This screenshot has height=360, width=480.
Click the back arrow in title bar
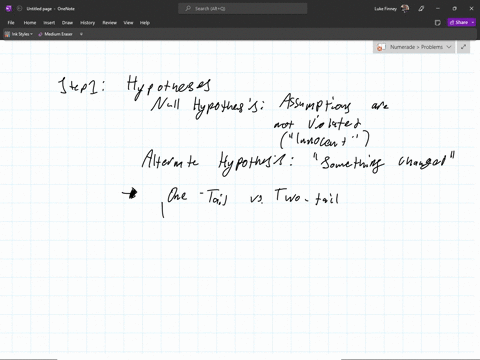(19, 9)
